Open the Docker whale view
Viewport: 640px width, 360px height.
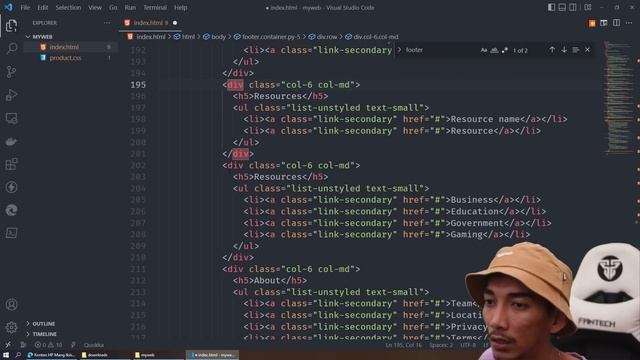11,141
